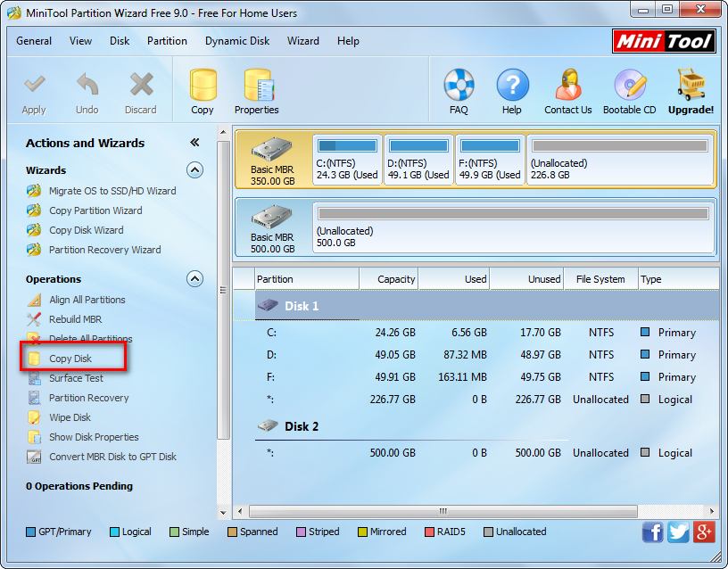Screen dimensions: 728x569
Task: Sort by the File System column header
Action: pyautogui.click(x=600, y=279)
